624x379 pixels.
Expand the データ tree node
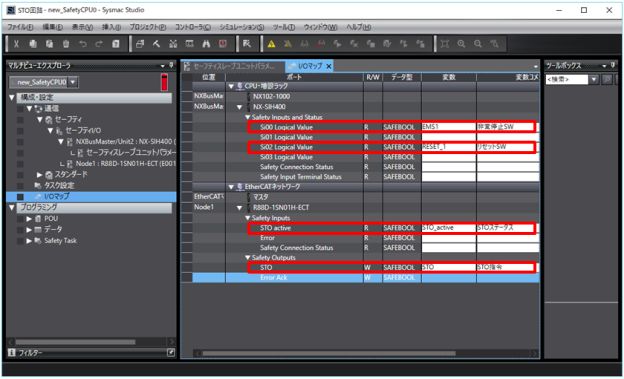29,230
